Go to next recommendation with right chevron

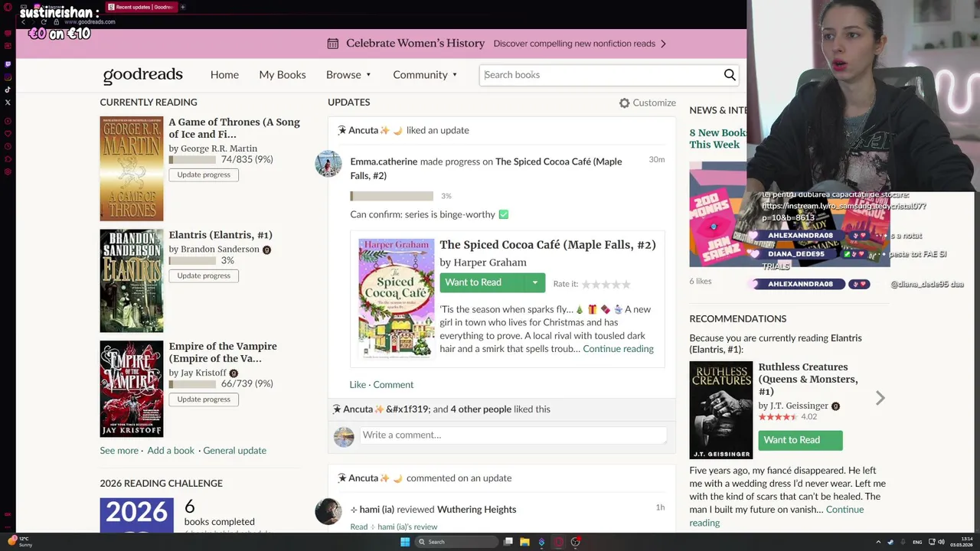tap(880, 398)
